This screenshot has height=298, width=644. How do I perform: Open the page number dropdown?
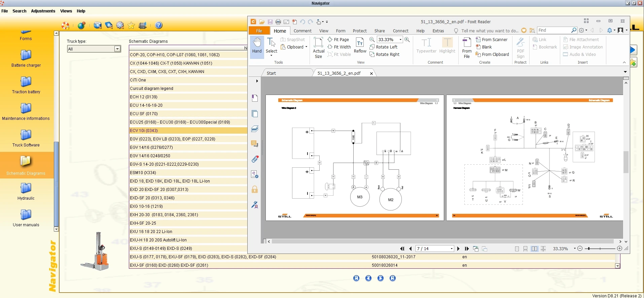(452, 249)
